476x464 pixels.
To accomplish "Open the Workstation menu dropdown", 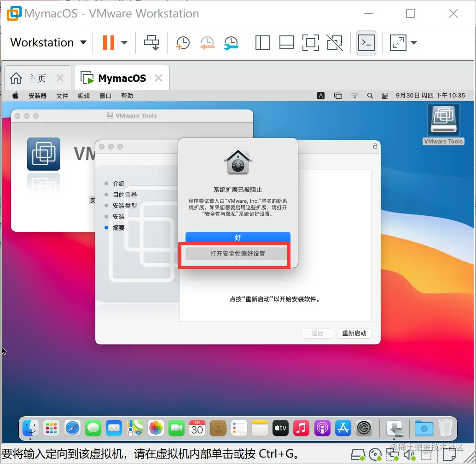I will (x=48, y=42).
